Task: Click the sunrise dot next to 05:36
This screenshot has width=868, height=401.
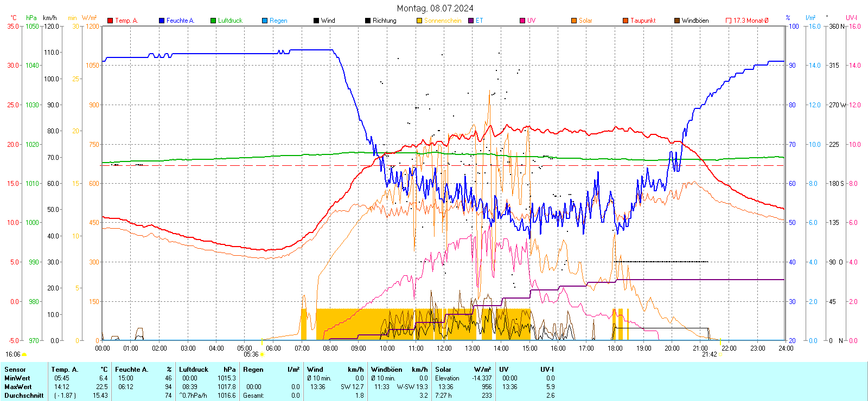Action: (262, 354)
